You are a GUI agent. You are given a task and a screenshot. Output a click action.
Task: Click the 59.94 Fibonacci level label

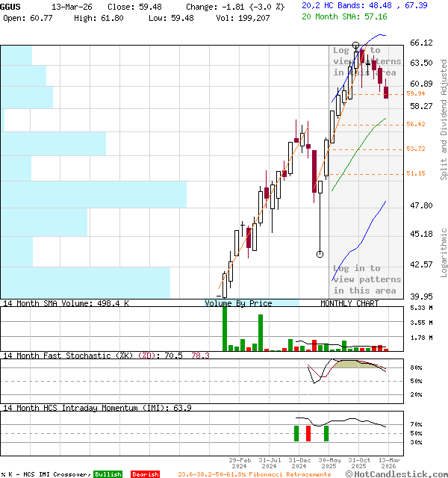[x=416, y=93]
